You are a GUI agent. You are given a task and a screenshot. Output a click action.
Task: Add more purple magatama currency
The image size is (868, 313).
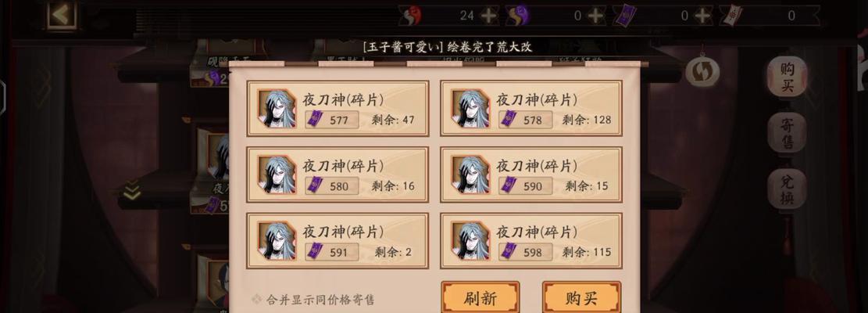(595, 16)
